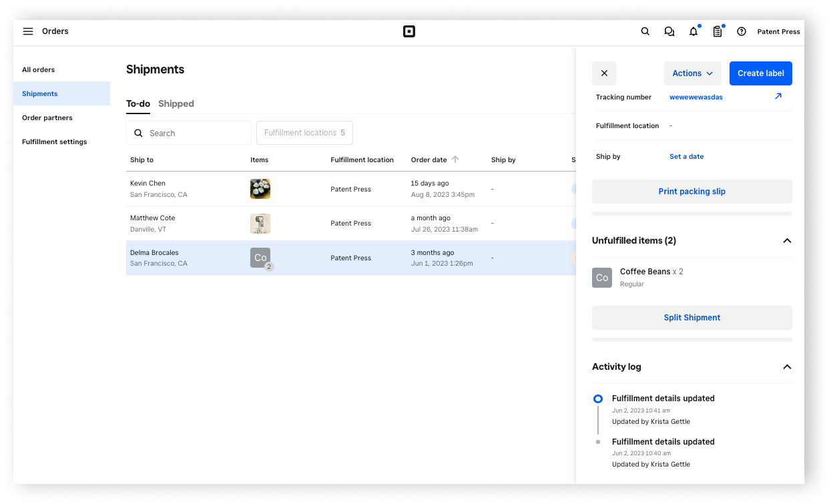
Task: Select Matthew Cote shipment row
Action: tap(351, 224)
